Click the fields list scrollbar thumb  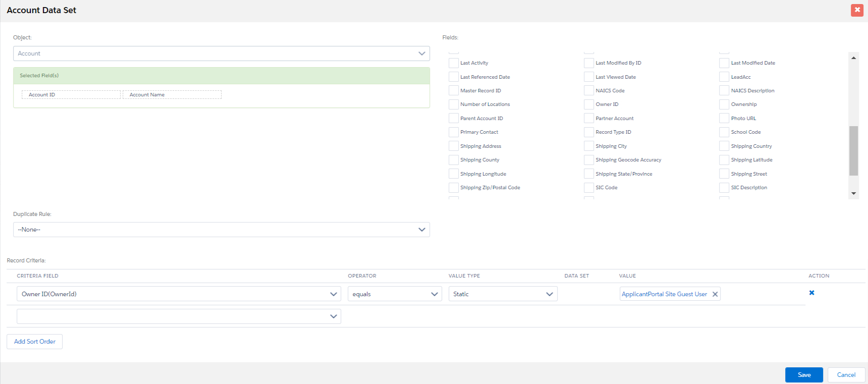pyautogui.click(x=853, y=150)
